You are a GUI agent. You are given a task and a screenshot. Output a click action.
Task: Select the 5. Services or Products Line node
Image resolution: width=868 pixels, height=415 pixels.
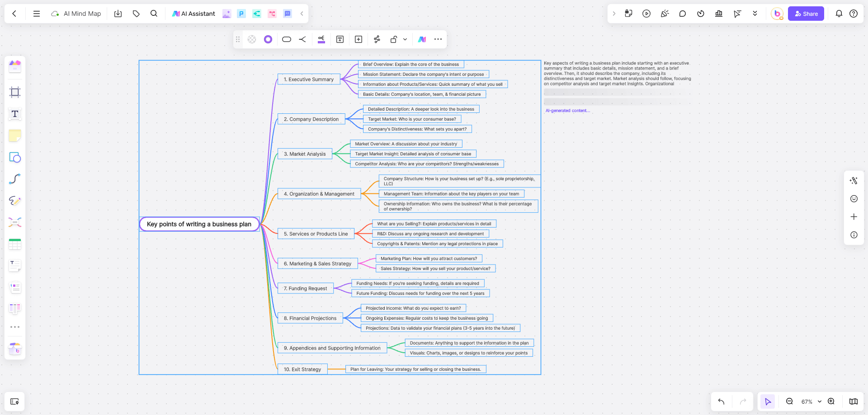point(316,234)
